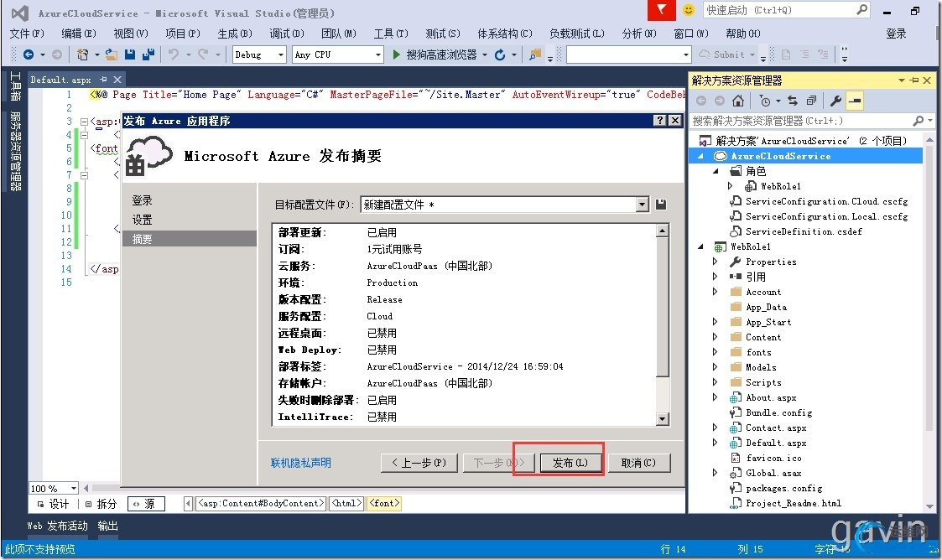Select 设置 step in wizard sidebar
The width and height of the screenshot is (942, 560).
[143, 220]
